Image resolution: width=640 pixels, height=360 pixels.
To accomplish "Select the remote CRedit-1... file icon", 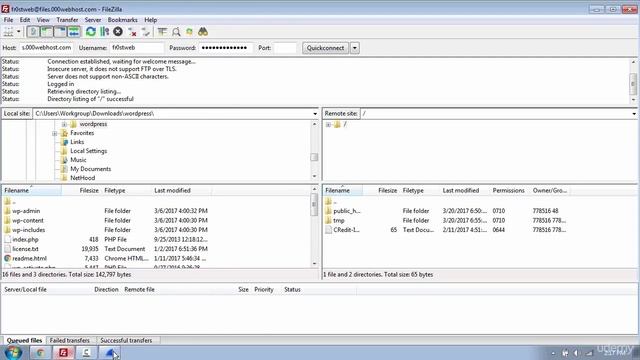I will click(x=329, y=230).
